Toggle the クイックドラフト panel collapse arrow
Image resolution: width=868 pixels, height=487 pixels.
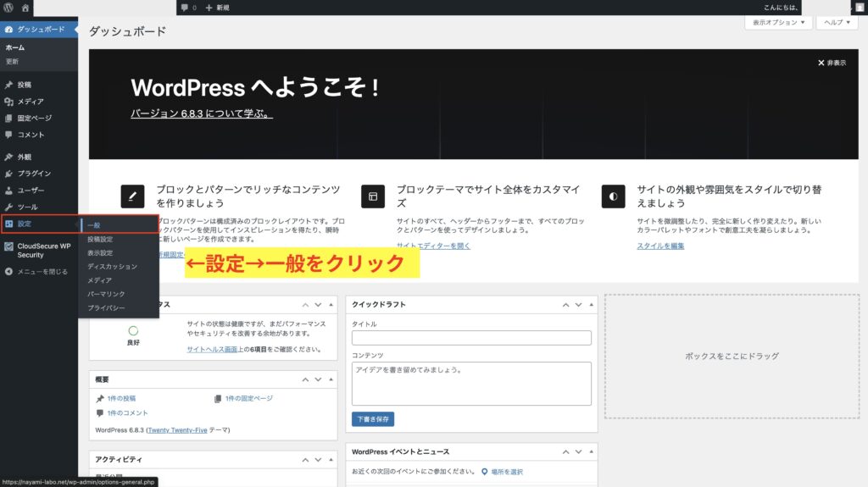[588, 305]
